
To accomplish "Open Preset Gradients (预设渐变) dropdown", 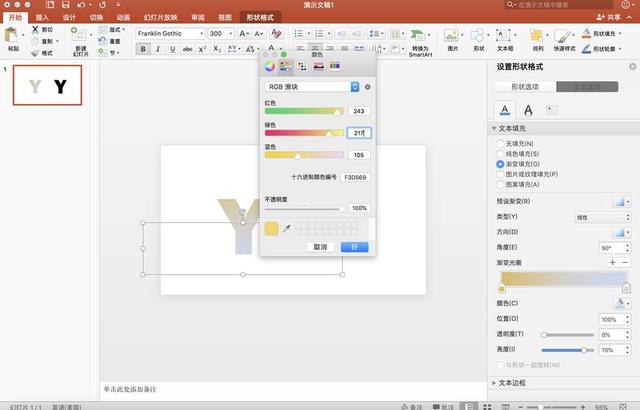I will point(622,202).
